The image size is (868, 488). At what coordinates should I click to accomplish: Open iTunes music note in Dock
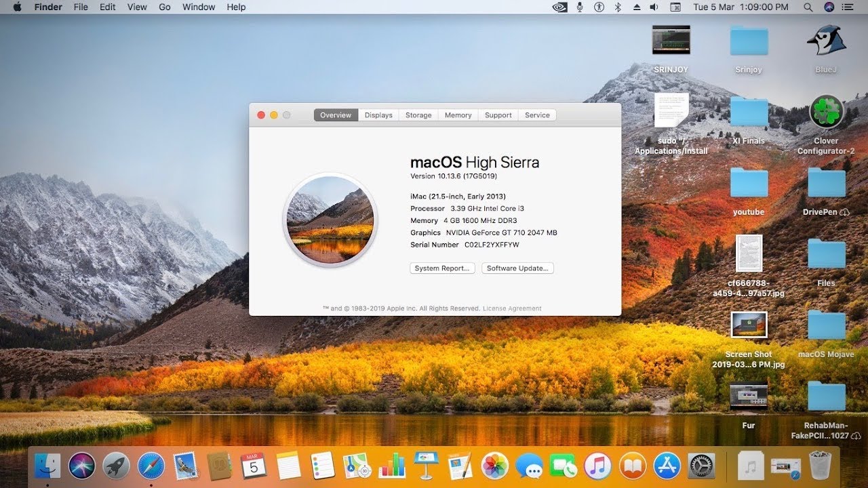pyautogui.click(x=598, y=466)
